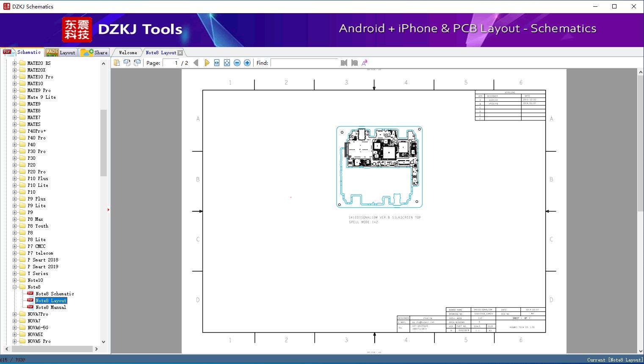Click the page number field

point(171,63)
